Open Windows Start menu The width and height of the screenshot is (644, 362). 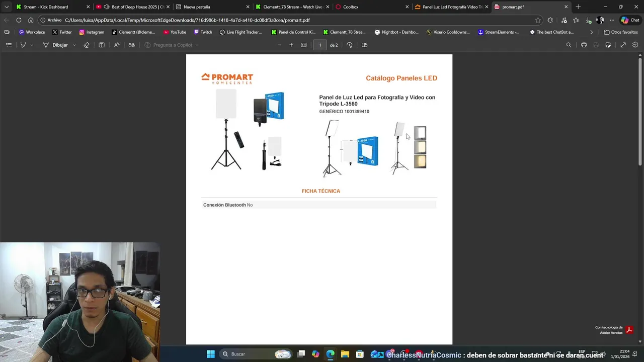click(211, 354)
